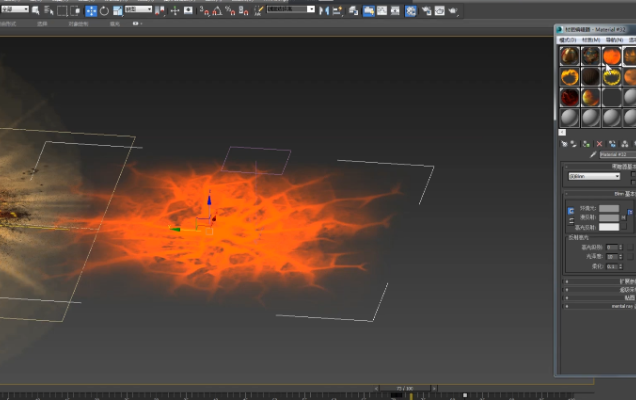Image resolution: width=636 pixels, height=400 pixels.
Task: Click Make Material Copy icon
Action: click(x=612, y=144)
